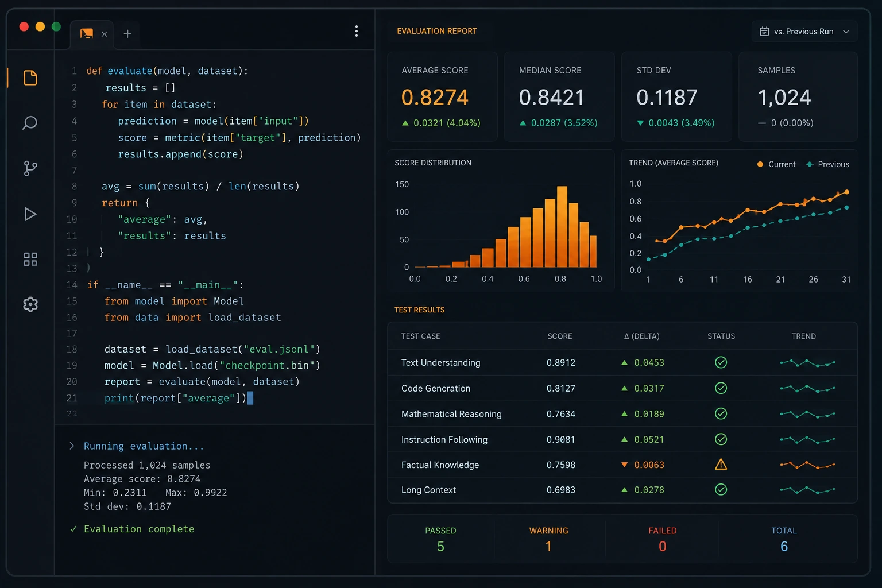882x588 pixels.
Task: Click line number 14 in gutter
Action: [x=72, y=285]
